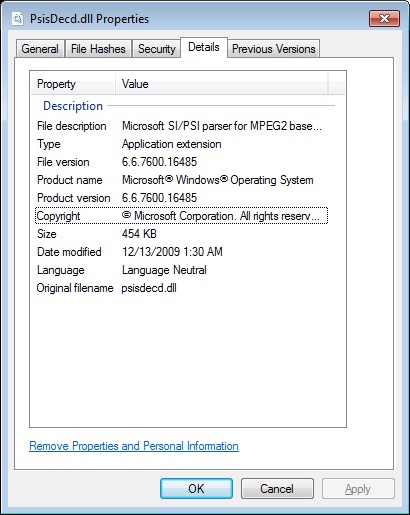Switch to the General tab
410x515 pixels.
[x=40, y=49]
